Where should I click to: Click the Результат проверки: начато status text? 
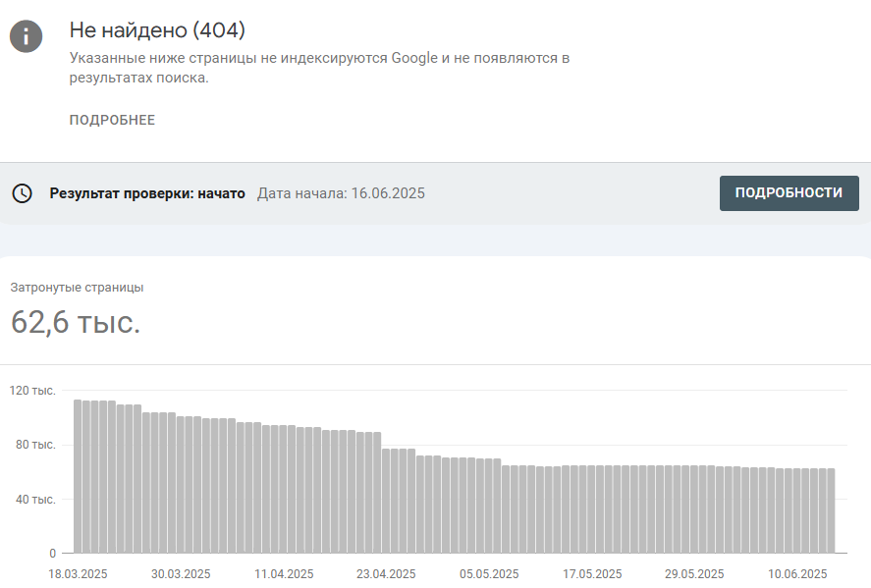coord(147,193)
